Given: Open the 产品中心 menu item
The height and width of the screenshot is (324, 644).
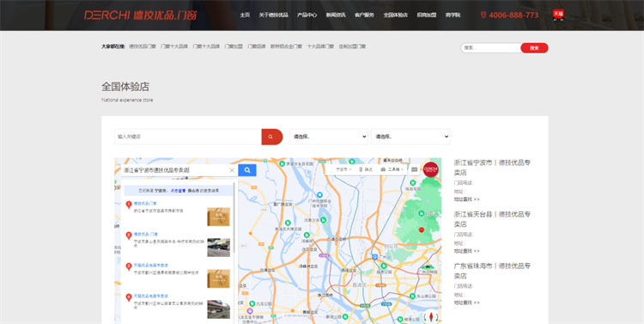Looking at the screenshot, I should pyautogui.click(x=307, y=15).
